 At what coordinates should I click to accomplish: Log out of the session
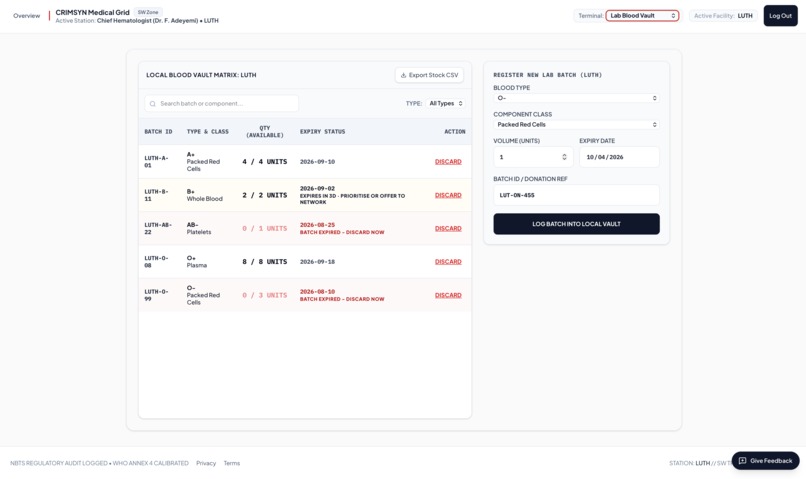780,16
